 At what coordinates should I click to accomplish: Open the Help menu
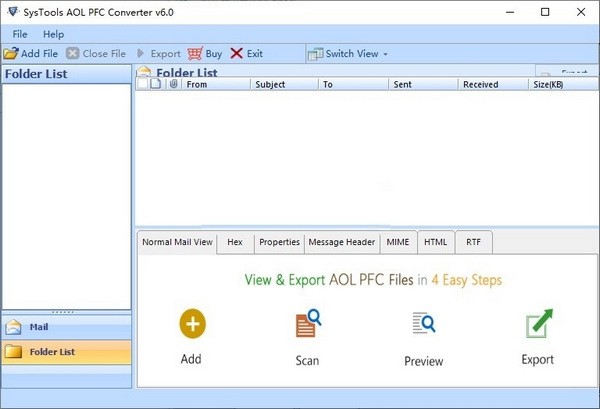53,34
